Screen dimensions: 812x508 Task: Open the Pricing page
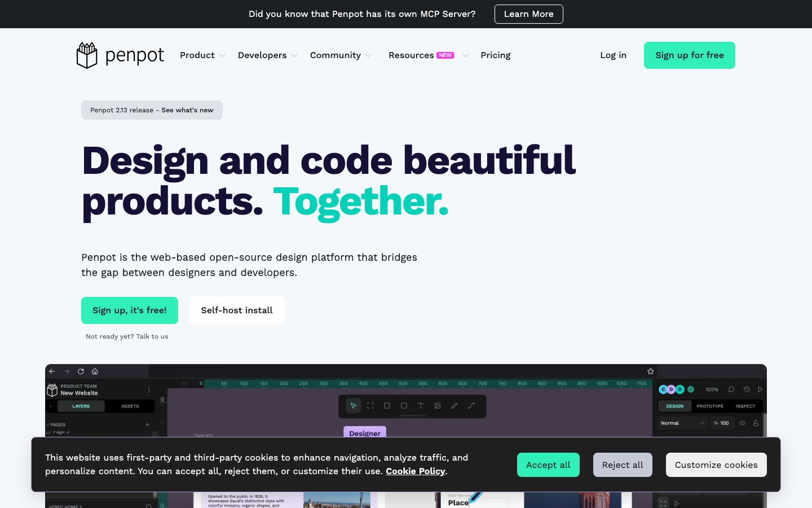[495, 55]
